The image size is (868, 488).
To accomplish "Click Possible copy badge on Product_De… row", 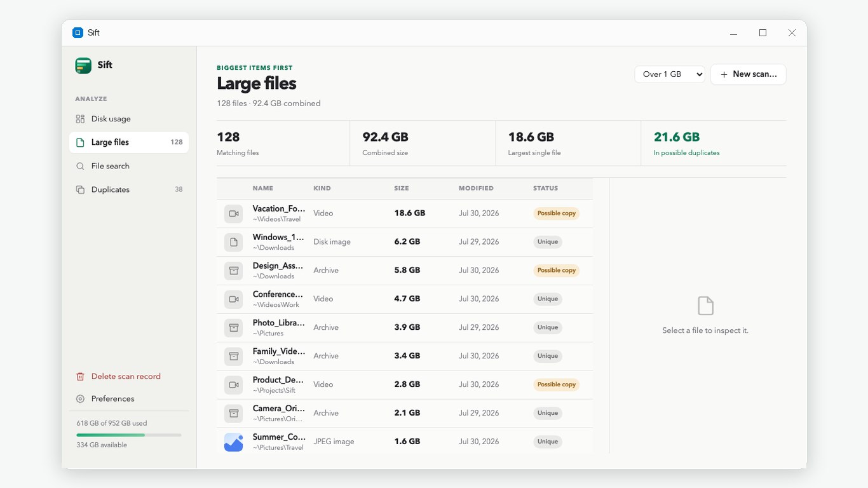I will coord(557,385).
